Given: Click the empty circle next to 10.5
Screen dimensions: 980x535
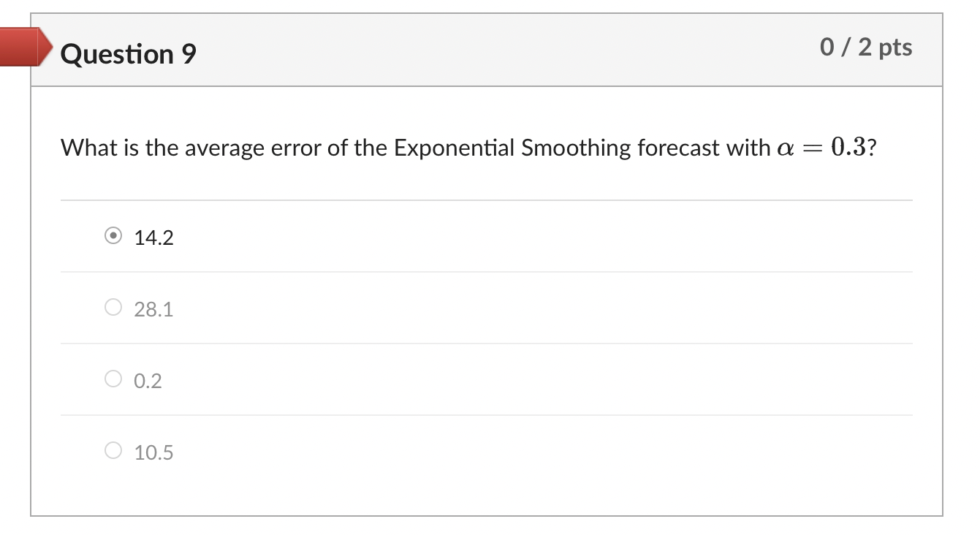Looking at the screenshot, I should [x=113, y=450].
